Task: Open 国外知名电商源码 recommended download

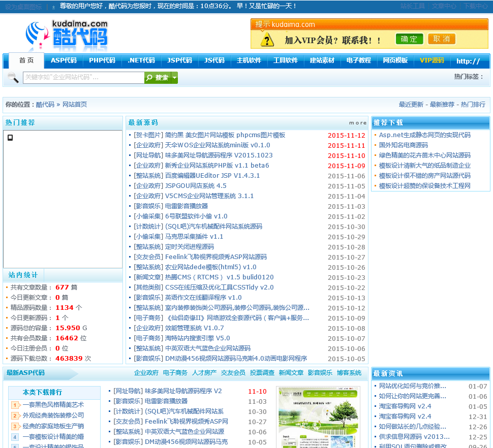Action: [404, 145]
